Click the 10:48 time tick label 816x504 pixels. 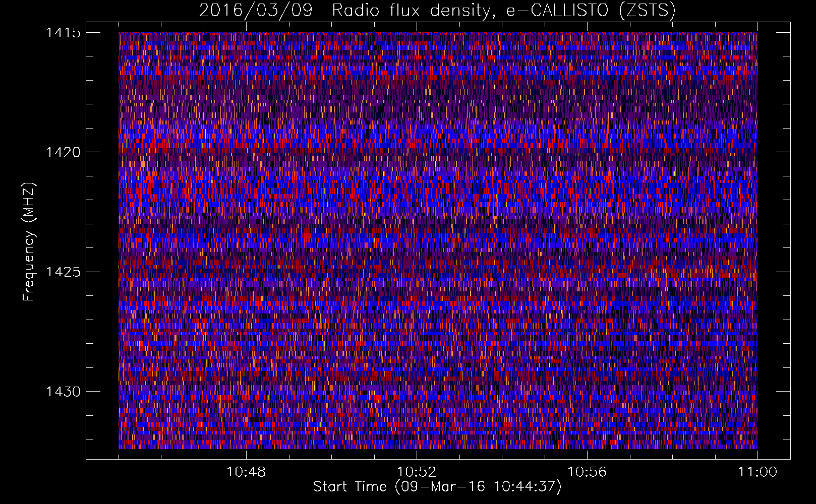(246, 472)
